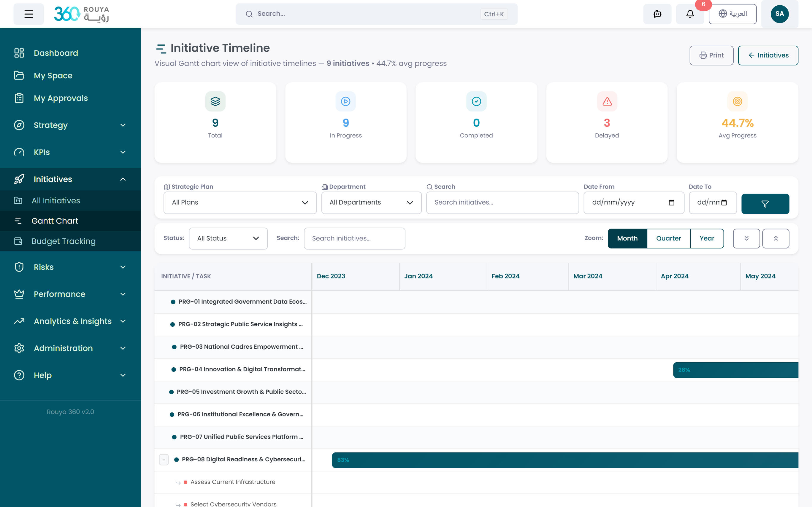Open the chatbot assistant icon
The height and width of the screenshot is (507, 812).
657,14
